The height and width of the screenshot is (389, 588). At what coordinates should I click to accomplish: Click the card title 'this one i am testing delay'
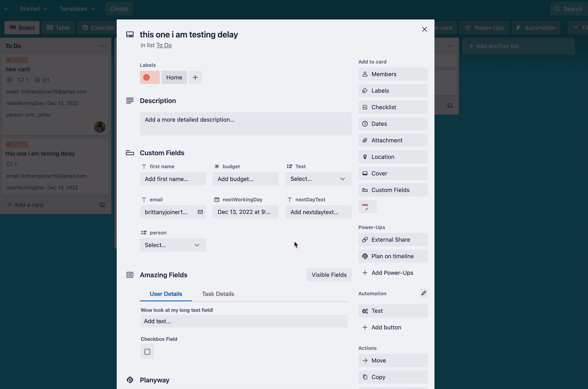click(x=189, y=35)
